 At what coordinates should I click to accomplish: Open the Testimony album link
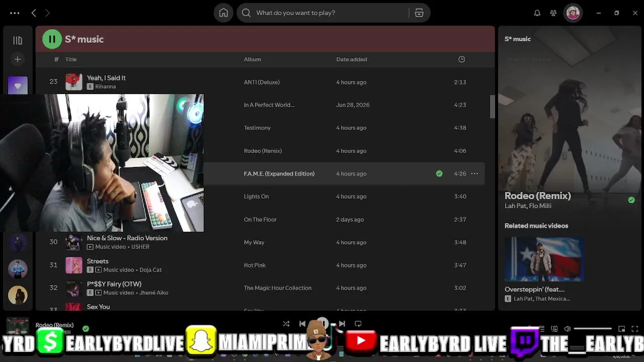[x=257, y=128]
